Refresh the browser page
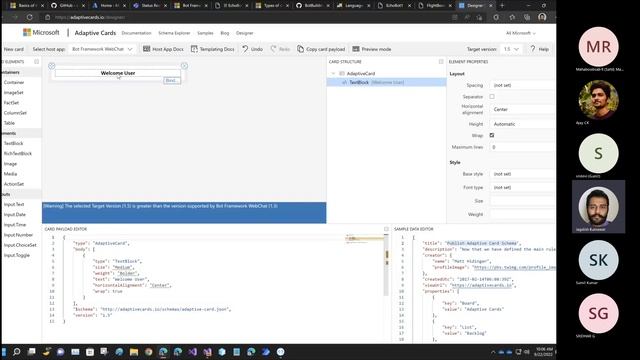640x360 pixels. click(29, 17)
